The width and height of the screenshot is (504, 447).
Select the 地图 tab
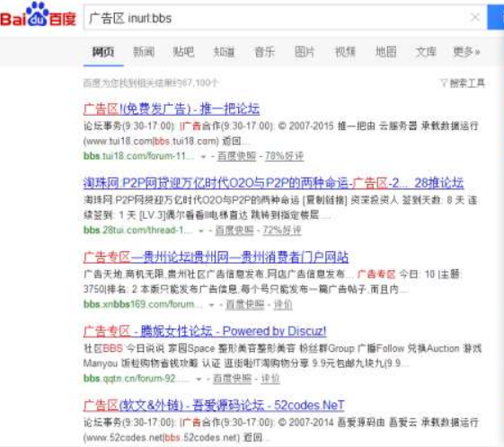[x=385, y=52]
